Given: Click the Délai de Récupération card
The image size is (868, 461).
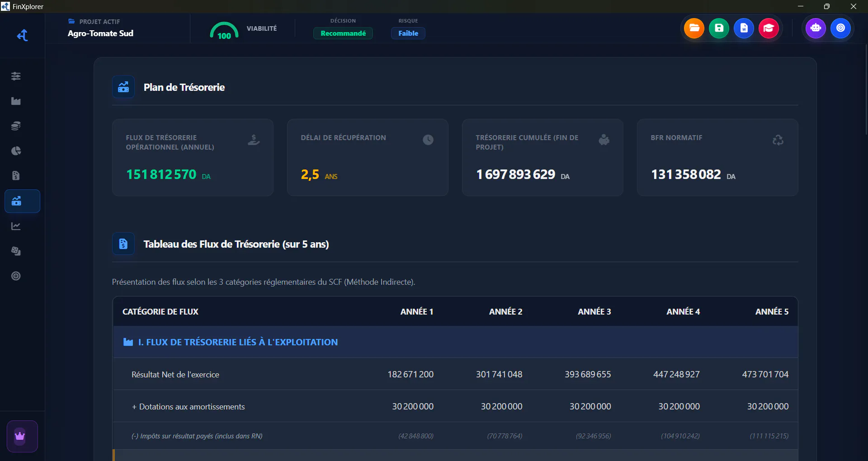Looking at the screenshot, I should coord(368,157).
